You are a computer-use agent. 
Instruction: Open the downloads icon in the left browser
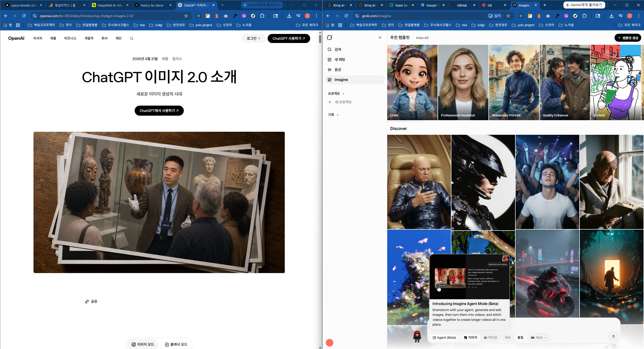(289, 16)
